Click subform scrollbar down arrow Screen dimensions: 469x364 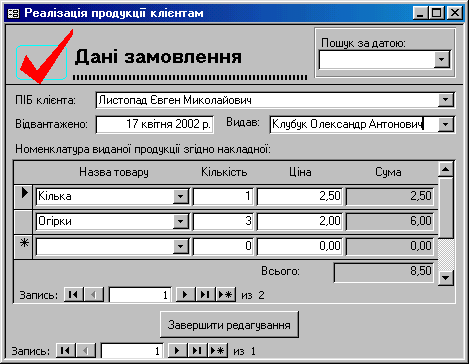pyautogui.click(x=446, y=278)
